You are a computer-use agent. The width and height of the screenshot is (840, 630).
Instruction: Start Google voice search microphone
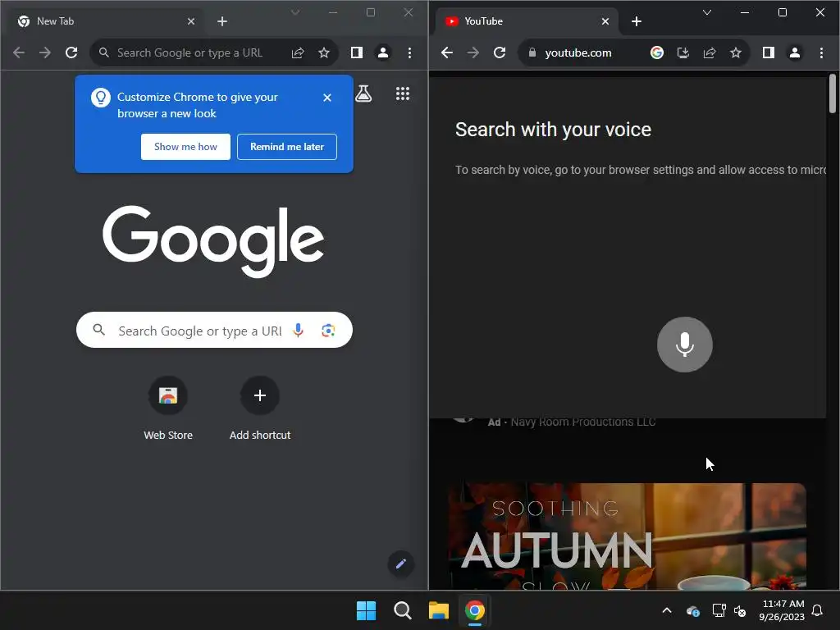(x=299, y=330)
